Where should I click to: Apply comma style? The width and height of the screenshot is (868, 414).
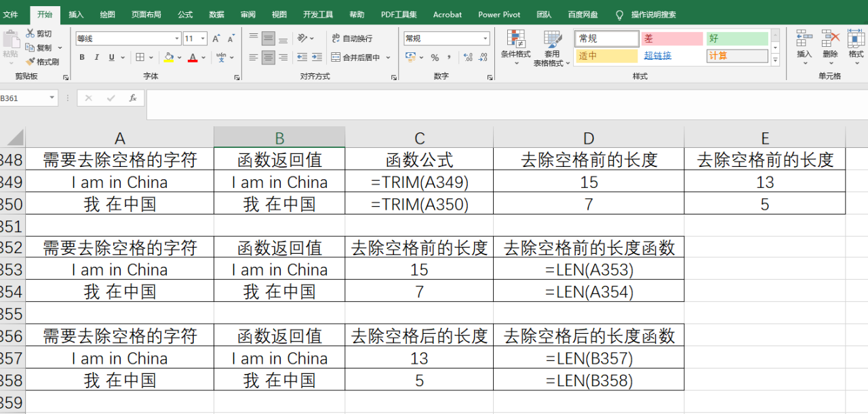(x=448, y=58)
